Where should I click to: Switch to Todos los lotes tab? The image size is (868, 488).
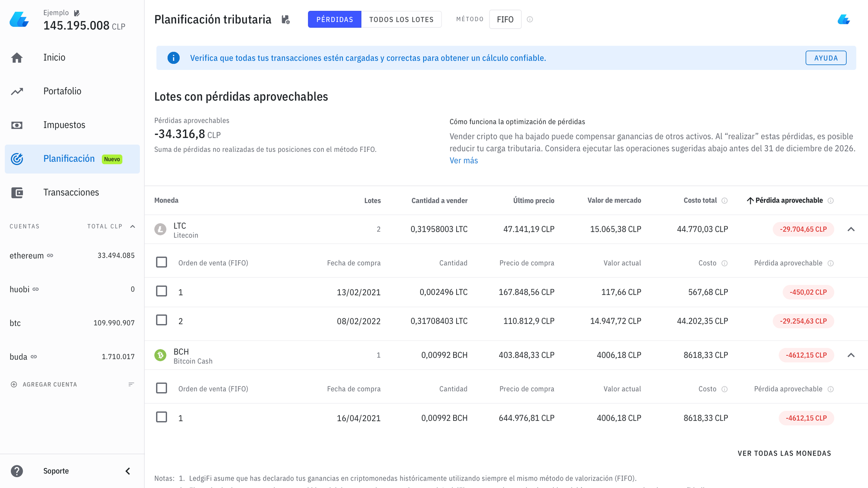click(x=401, y=20)
